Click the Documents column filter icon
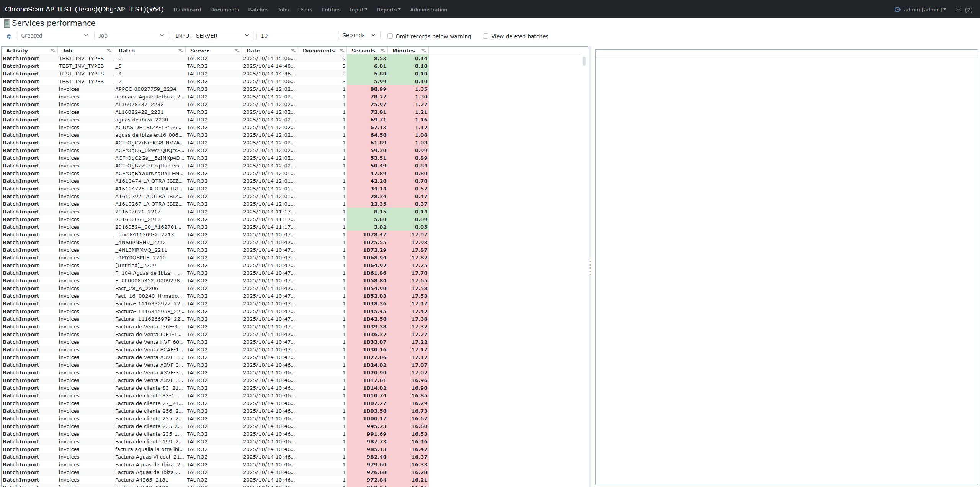 click(342, 51)
